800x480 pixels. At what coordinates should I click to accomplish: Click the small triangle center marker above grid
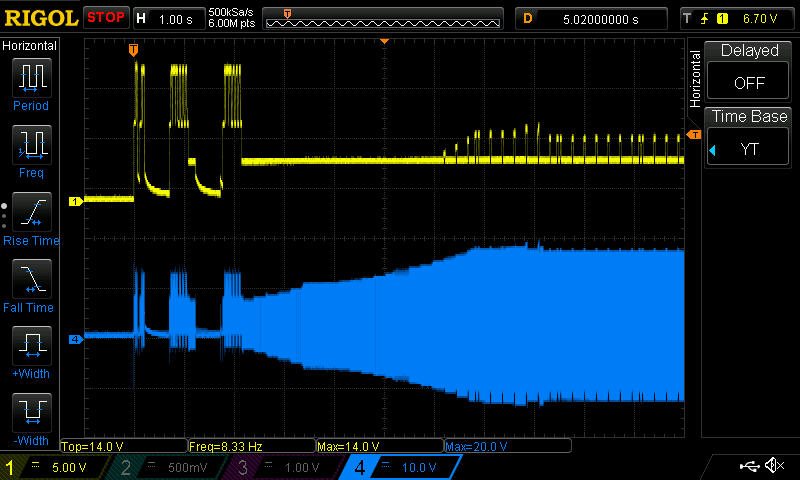click(385, 41)
